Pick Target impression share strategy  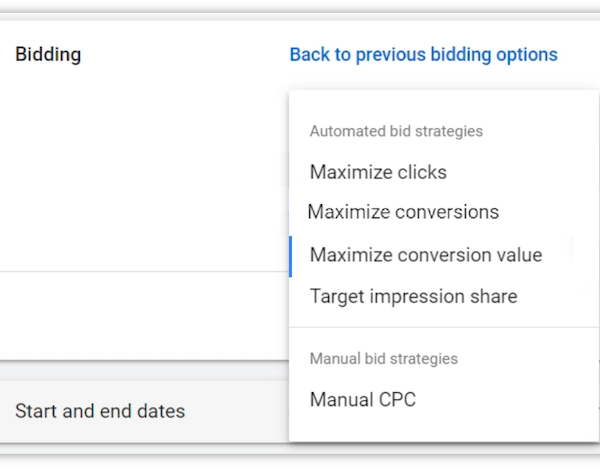point(413,296)
